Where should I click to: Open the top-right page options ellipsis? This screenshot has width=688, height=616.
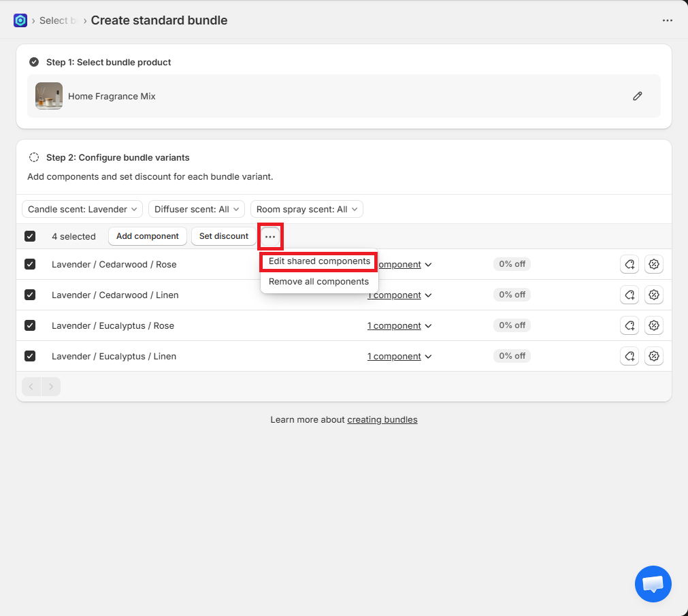667,20
